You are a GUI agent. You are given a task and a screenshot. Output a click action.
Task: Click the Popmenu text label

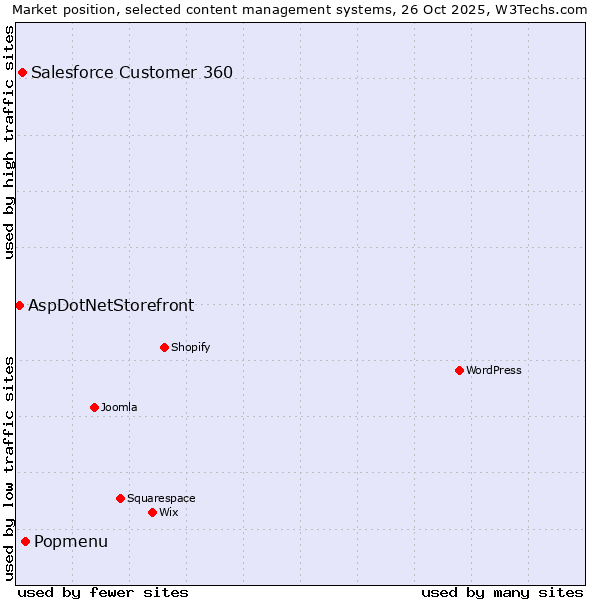tap(71, 541)
